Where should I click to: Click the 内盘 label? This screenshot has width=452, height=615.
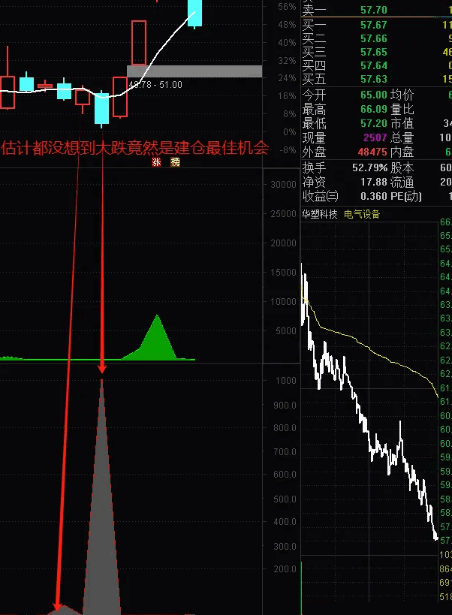pyautogui.click(x=402, y=152)
